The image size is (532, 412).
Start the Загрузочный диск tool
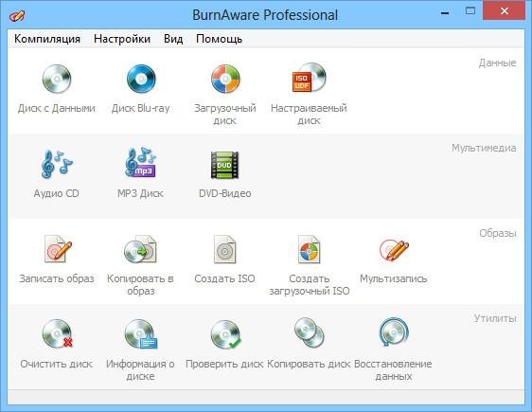coord(225,95)
